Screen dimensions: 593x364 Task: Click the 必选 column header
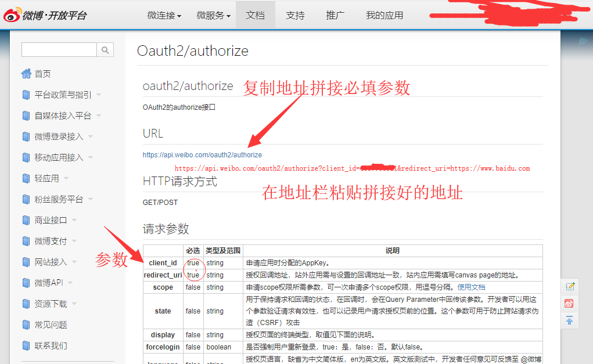click(x=193, y=251)
